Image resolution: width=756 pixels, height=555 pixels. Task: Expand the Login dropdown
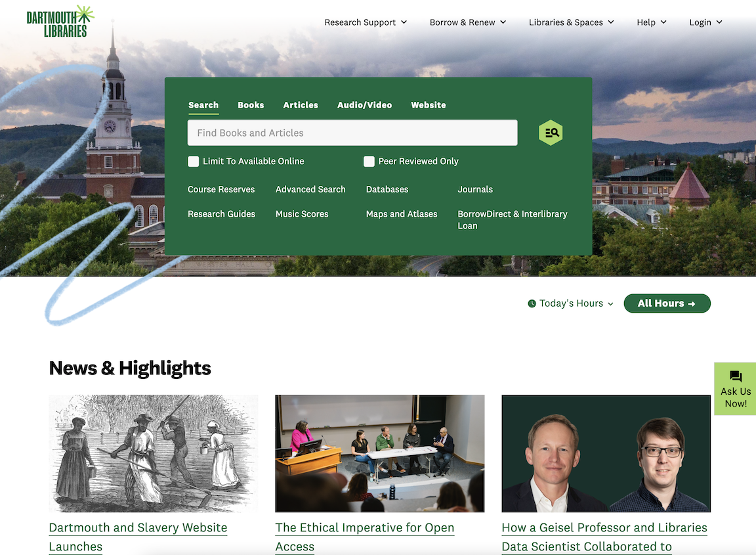coord(706,22)
